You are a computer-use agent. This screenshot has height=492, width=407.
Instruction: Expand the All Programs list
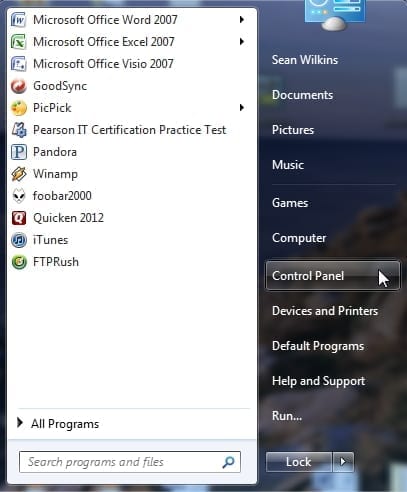(x=58, y=424)
